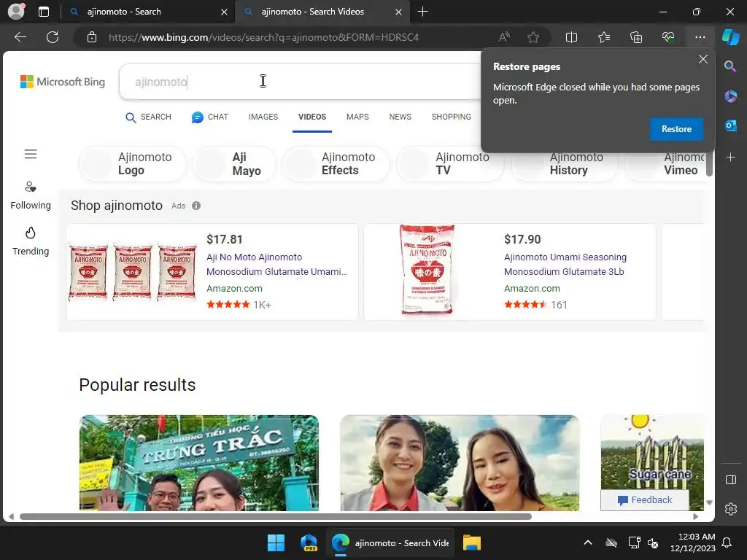Viewport: 747px width, 560px height.
Task: Click Restore in the Restore pages popup
Action: click(x=676, y=129)
